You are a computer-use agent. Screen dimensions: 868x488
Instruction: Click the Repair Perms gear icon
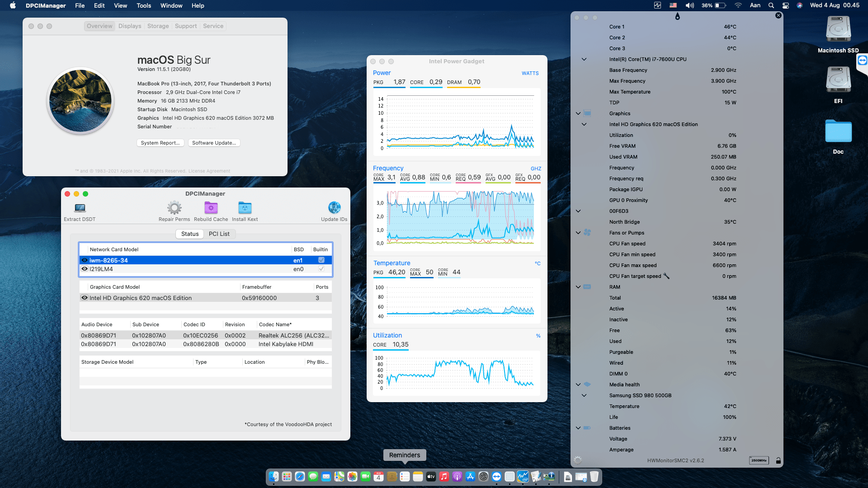pyautogui.click(x=174, y=208)
